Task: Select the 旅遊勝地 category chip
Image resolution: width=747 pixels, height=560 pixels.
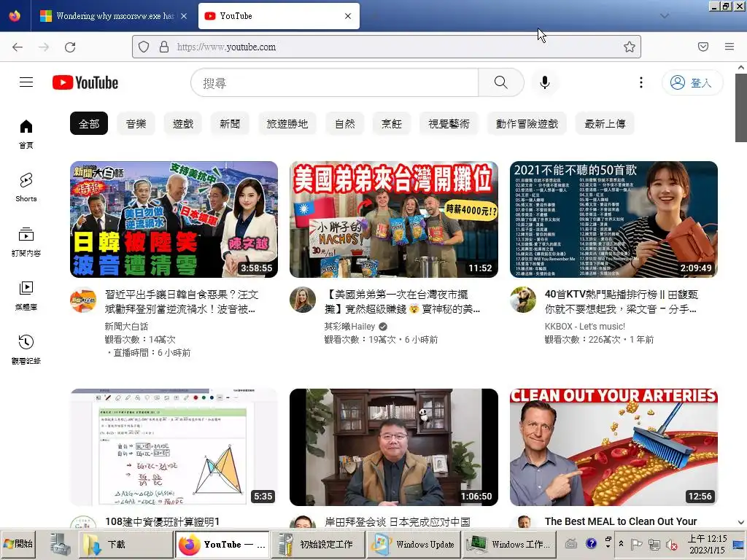Action: click(287, 124)
